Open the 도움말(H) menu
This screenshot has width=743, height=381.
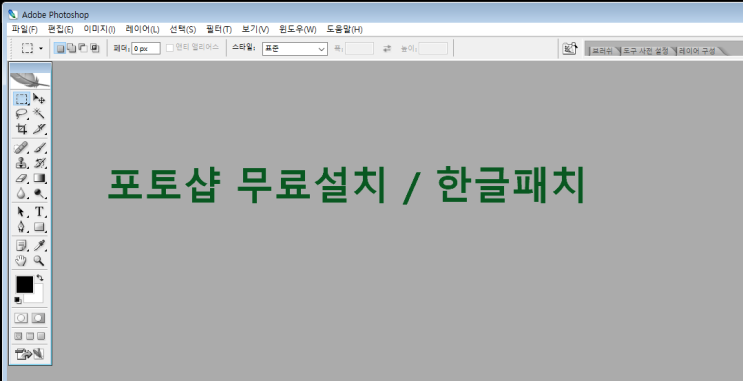pos(344,29)
